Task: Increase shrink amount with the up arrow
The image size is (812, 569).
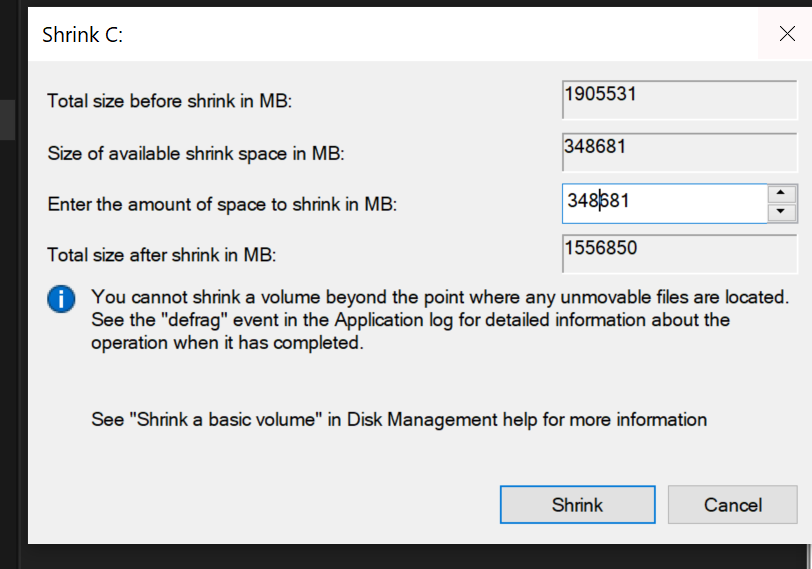Action: 783,194
